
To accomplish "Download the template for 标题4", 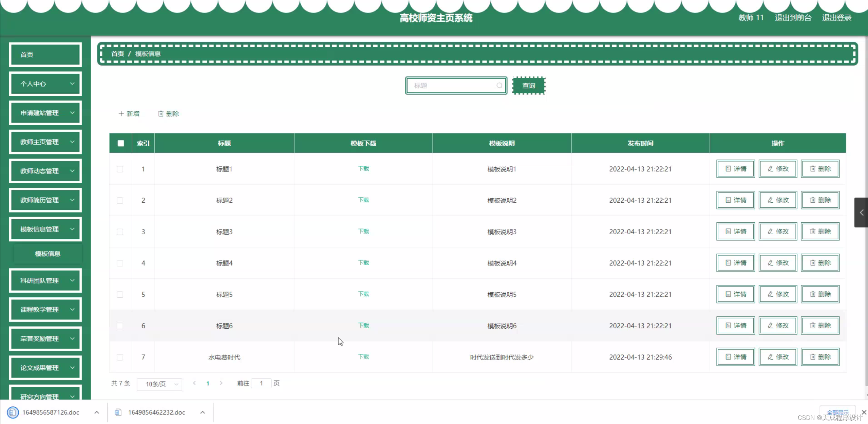I will pyautogui.click(x=363, y=263).
